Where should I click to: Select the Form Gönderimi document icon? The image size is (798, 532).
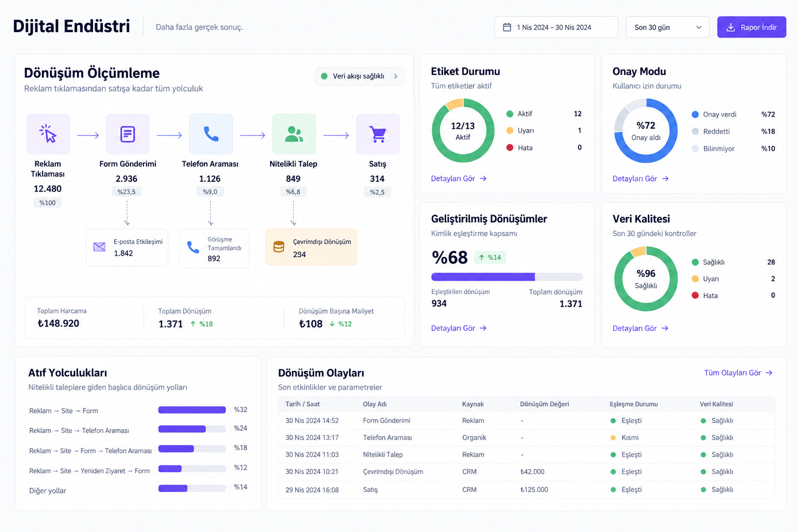tap(127, 134)
